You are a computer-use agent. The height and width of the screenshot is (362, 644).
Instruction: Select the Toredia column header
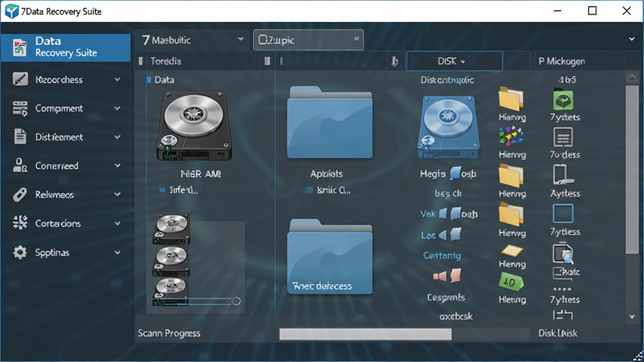pyautogui.click(x=165, y=61)
